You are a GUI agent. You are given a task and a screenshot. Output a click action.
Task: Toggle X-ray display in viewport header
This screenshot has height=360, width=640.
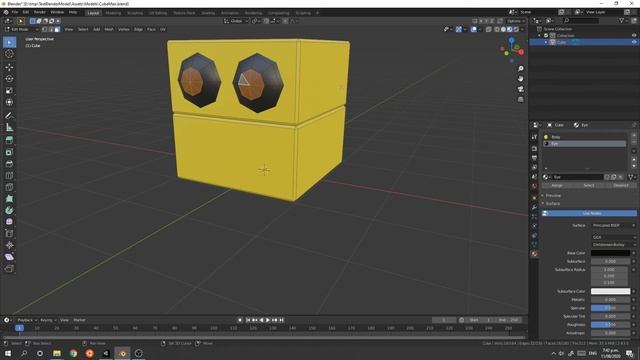pyautogui.click(x=489, y=29)
